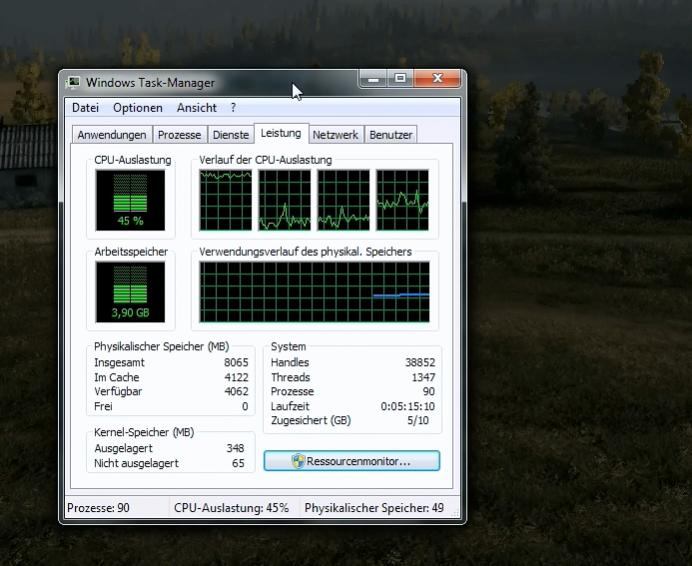Image resolution: width=692 pixels, height=566 pixels.
Task: Click the Frei value 0
Action: click(x=245, y=406)
